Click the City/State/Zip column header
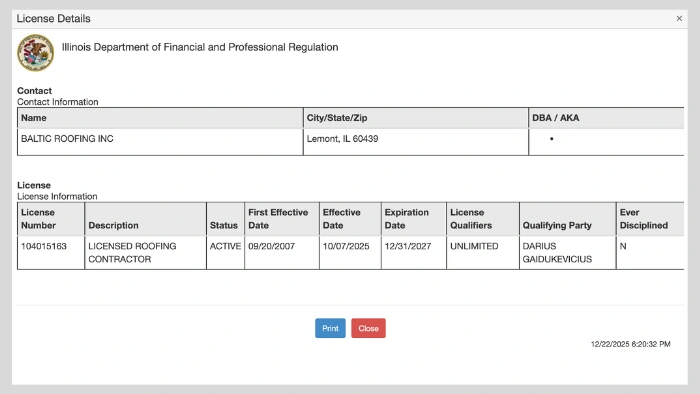700x394 pixels. click(x=416, y=118)
